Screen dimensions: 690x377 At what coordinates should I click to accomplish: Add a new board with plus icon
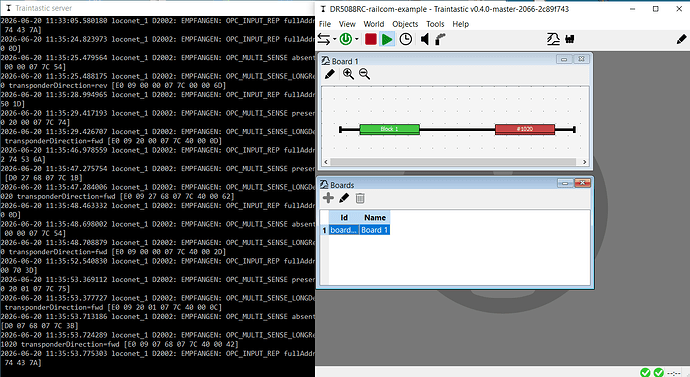[x=328, y=198]
